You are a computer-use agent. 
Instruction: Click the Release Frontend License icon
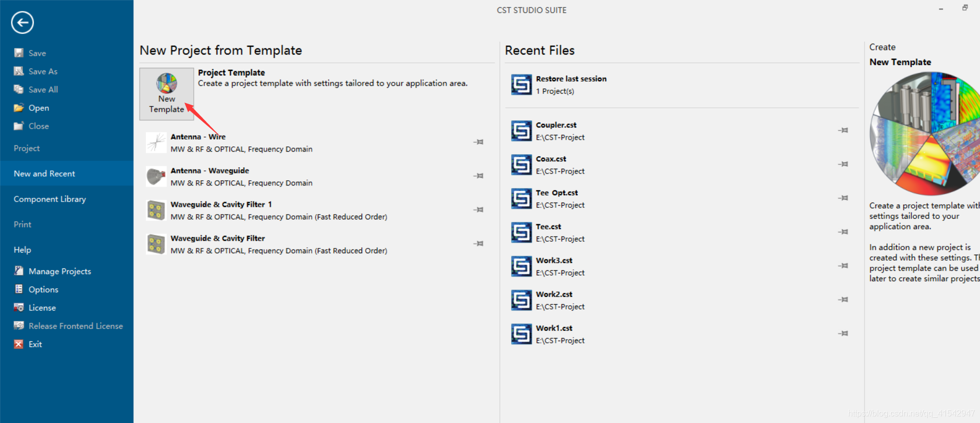(19, 326)
